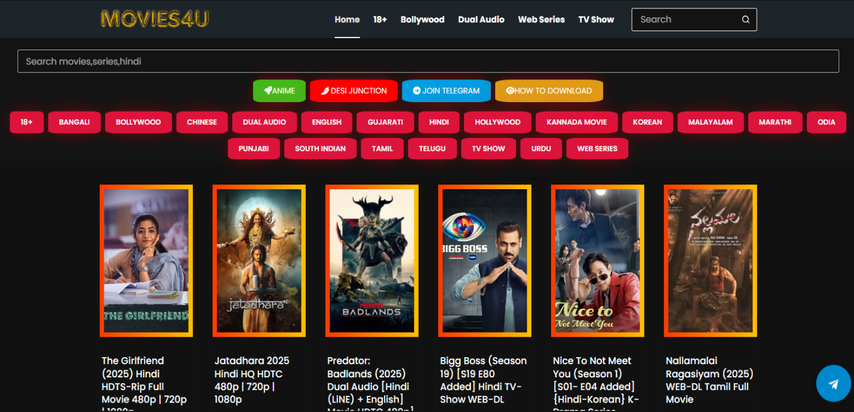Open the 18+ nav menu item

pos(380,20)
